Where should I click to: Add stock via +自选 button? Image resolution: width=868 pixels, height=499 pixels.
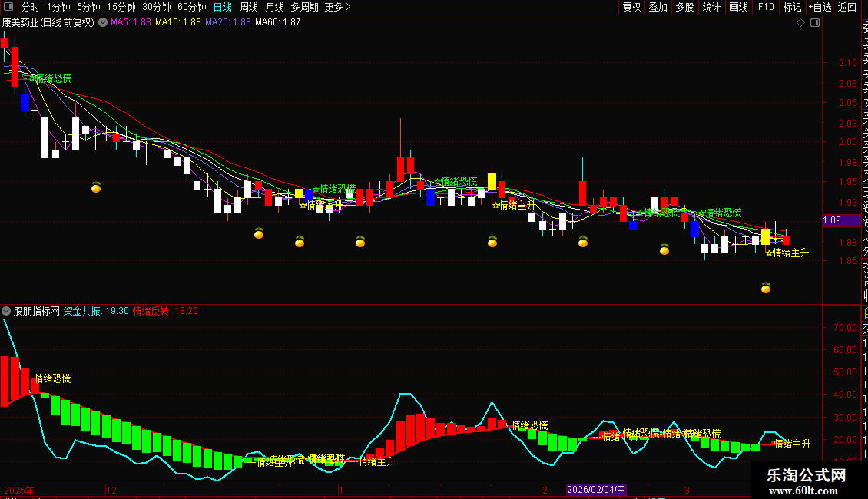pyautogui.click(x=820, y=7)
